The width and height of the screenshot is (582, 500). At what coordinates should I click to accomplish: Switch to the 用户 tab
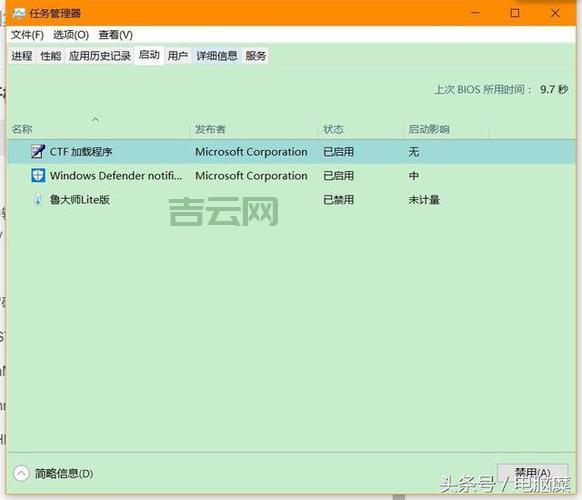[177, 56]
